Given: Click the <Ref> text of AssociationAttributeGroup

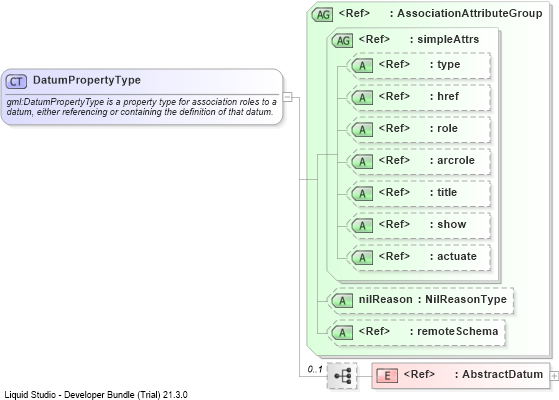Looking at the screenshot, I should pos(354,14).
